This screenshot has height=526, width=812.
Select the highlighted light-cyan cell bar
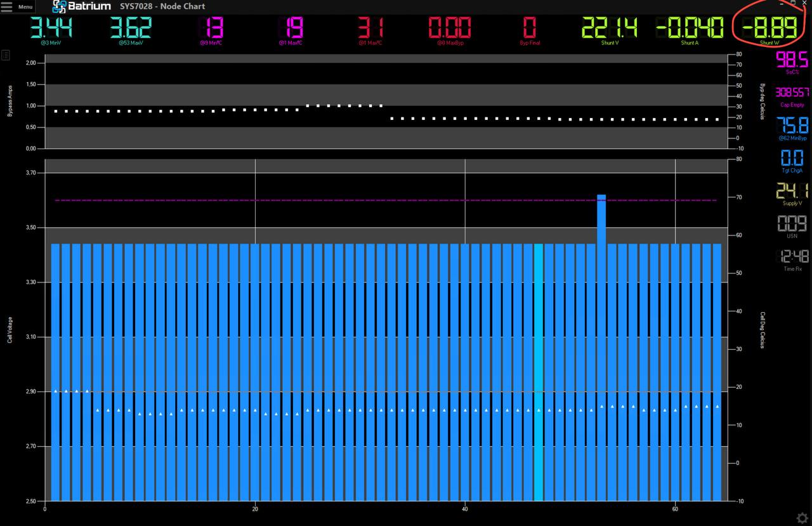point(539,372)
